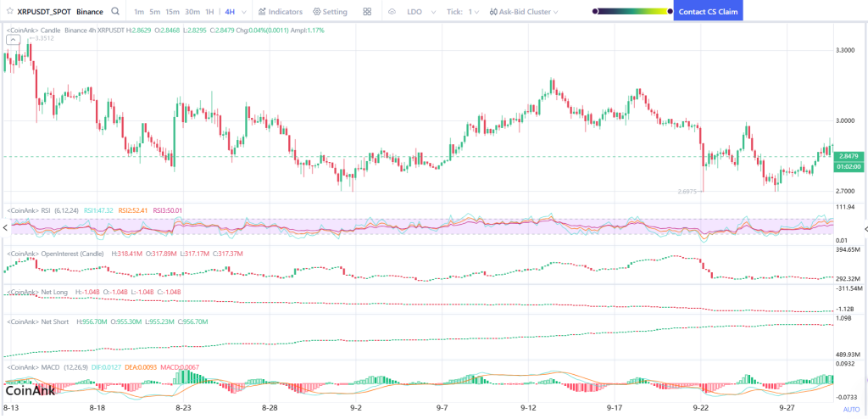This screenshot has height=419, width=868.
Task: Expand the right side panel arrow
Action: (865, 228)
